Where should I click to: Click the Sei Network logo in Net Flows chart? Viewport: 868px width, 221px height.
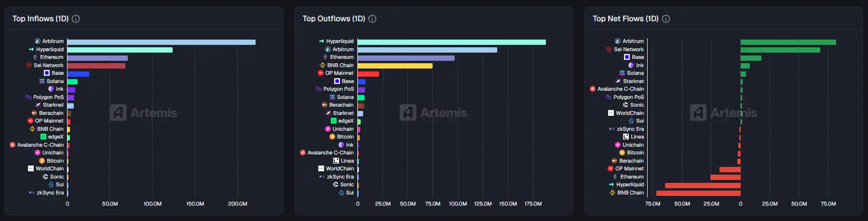click(609, 49)
